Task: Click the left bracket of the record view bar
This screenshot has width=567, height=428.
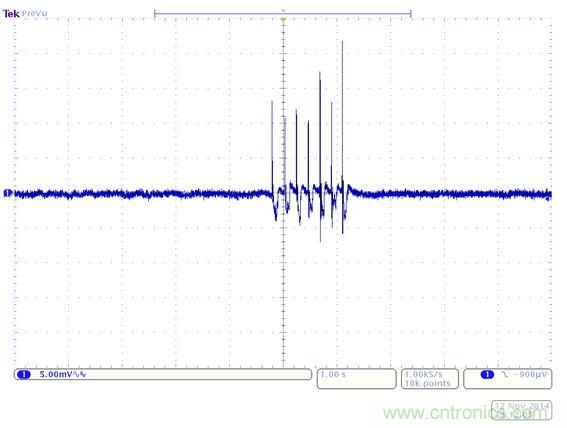Action: pos(155,14)
